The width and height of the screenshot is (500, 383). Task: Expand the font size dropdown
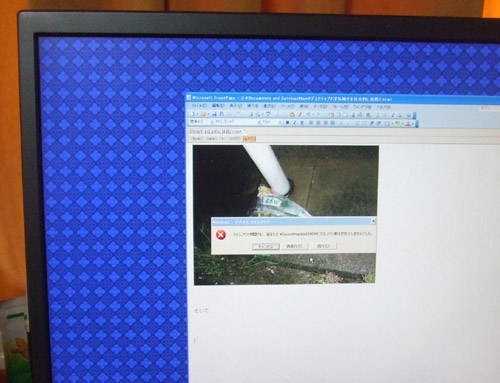(280, 123)
